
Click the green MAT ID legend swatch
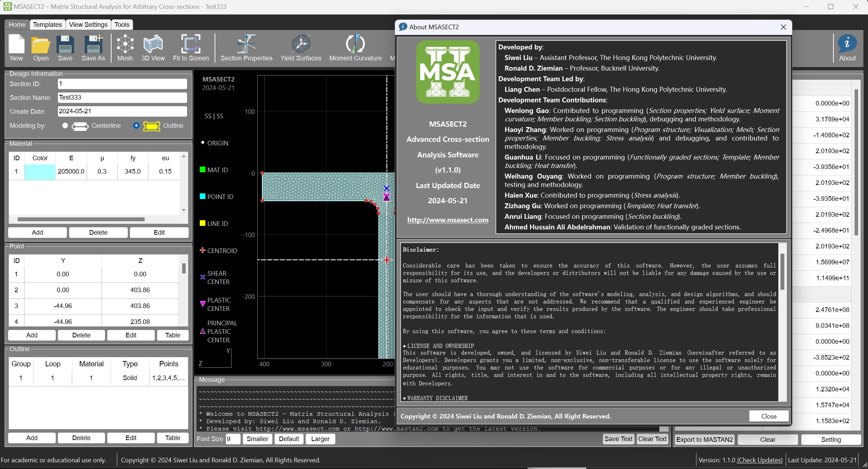203,169
